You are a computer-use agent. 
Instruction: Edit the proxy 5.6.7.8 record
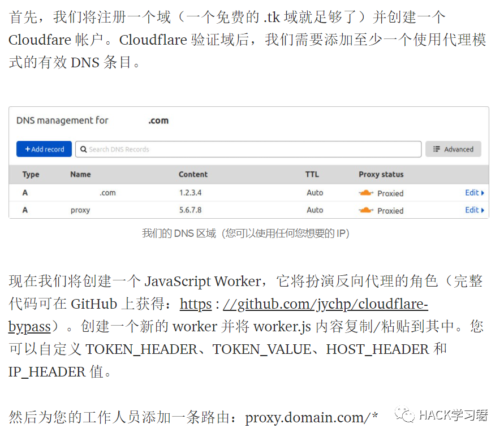click(x=475, y=210)
